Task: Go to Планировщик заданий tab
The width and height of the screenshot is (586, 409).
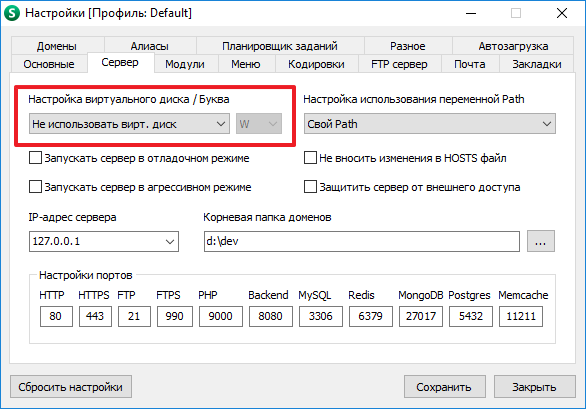Action: pos(280,46)
